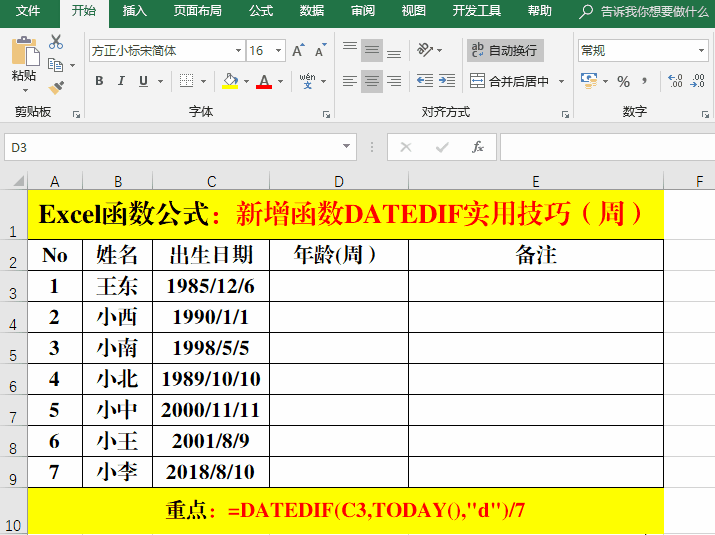The image size is (715, 535).
Task: Select row 6 header
Action: 13,379
